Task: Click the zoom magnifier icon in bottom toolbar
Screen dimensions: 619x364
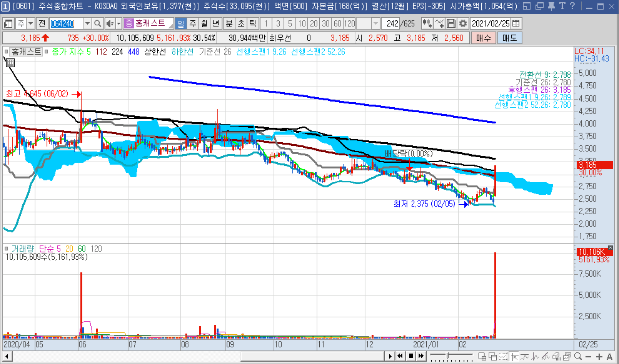Action: [x=578, y=356]
